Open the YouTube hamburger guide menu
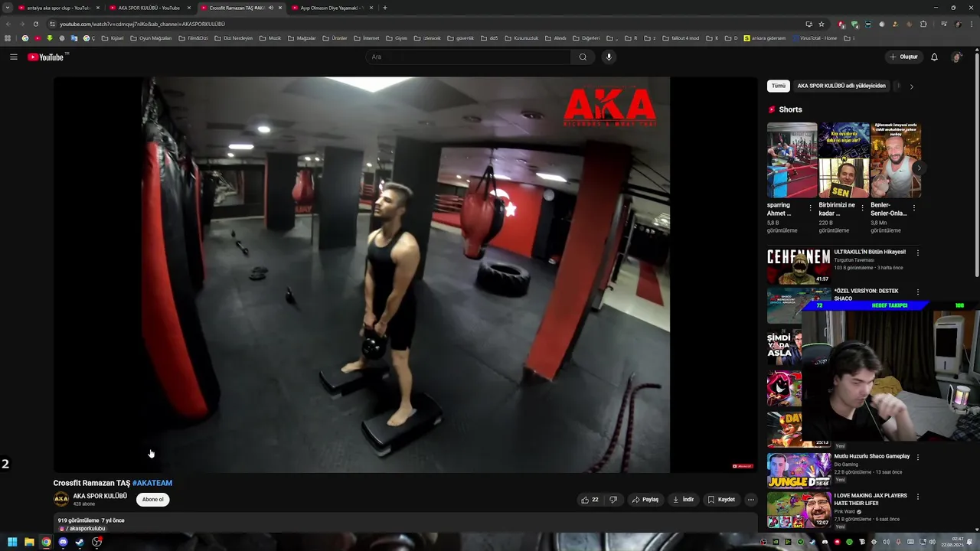Viewport: 980px width, 551px height. pos(13,57)
